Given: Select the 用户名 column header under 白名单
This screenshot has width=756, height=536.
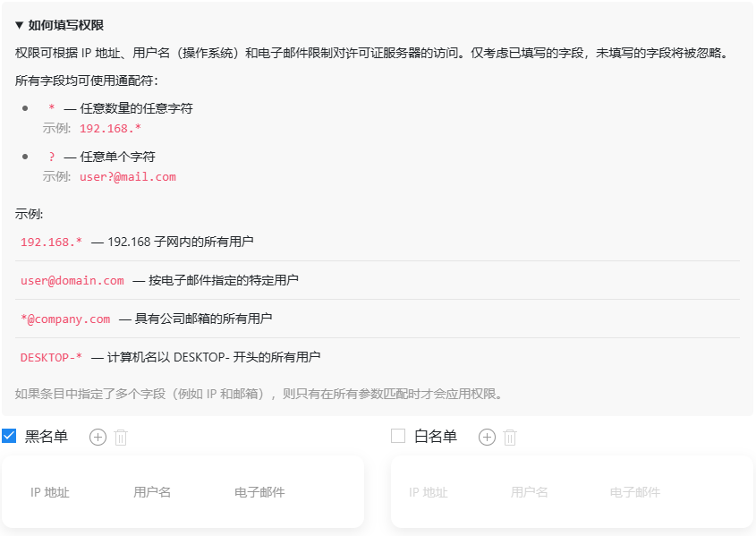Looking at the screenshot, I should point(529,492).
